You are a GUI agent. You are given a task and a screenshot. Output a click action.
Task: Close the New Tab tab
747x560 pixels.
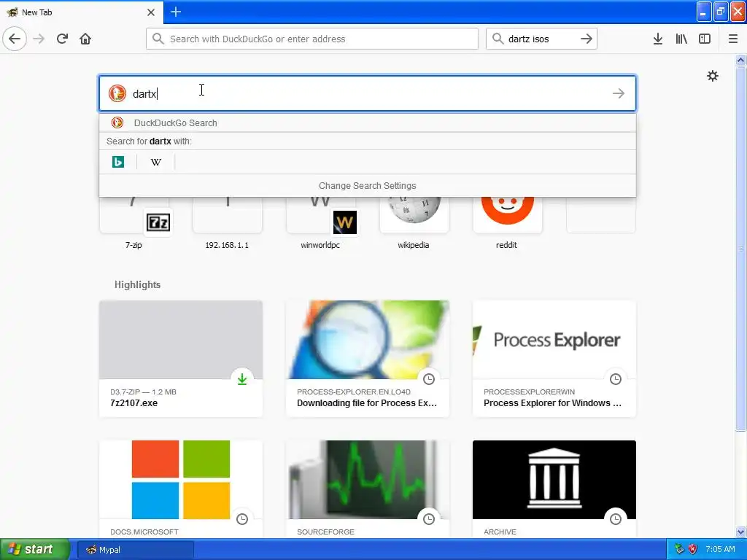pos(151,12)
